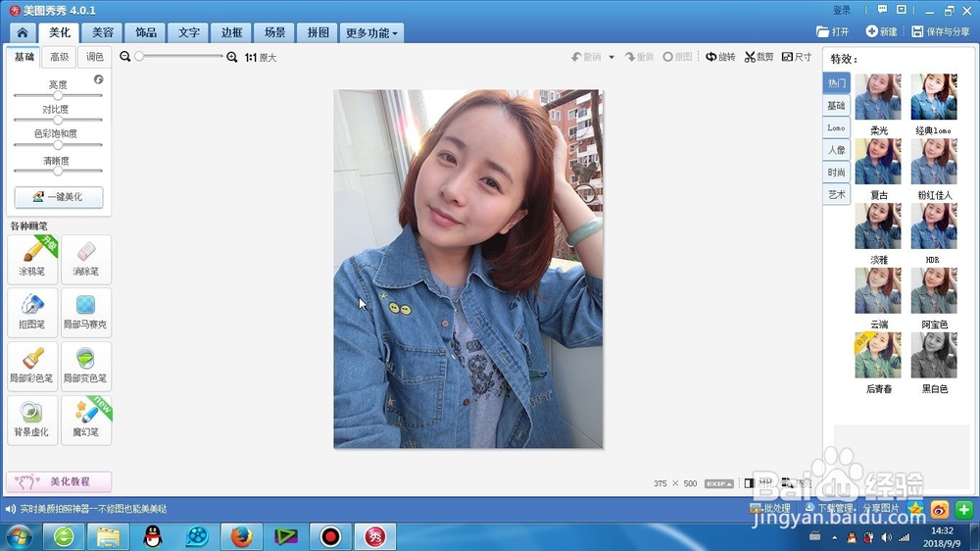Click the 撤销 undo button

586,57
